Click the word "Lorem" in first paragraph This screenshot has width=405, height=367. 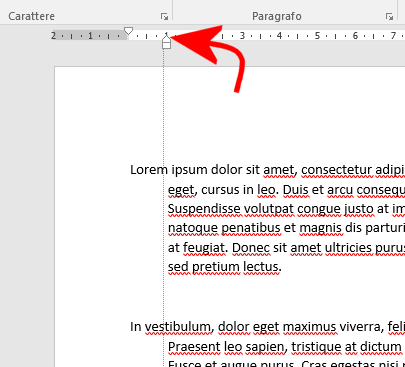149,170
